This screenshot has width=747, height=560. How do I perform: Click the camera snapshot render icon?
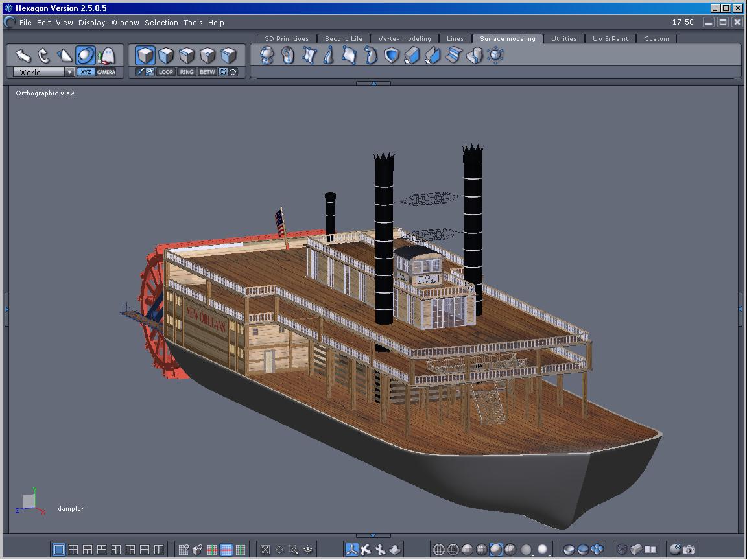click(x=690, y=550)
